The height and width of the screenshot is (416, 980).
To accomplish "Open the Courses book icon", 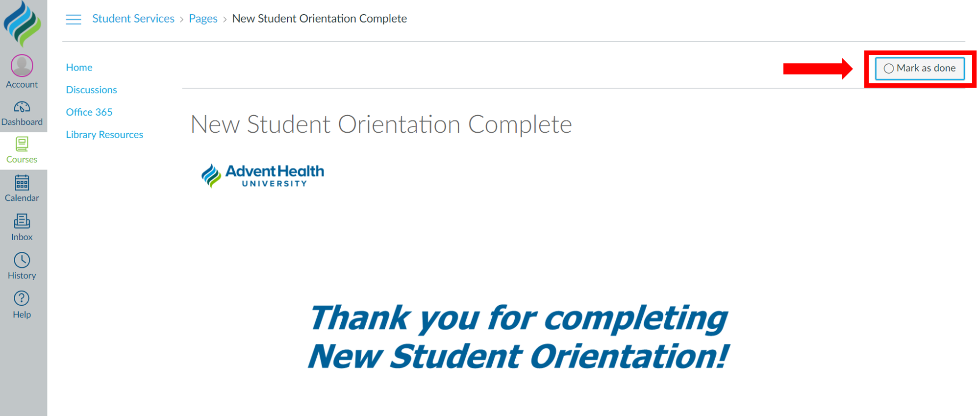I will [22, 144].
